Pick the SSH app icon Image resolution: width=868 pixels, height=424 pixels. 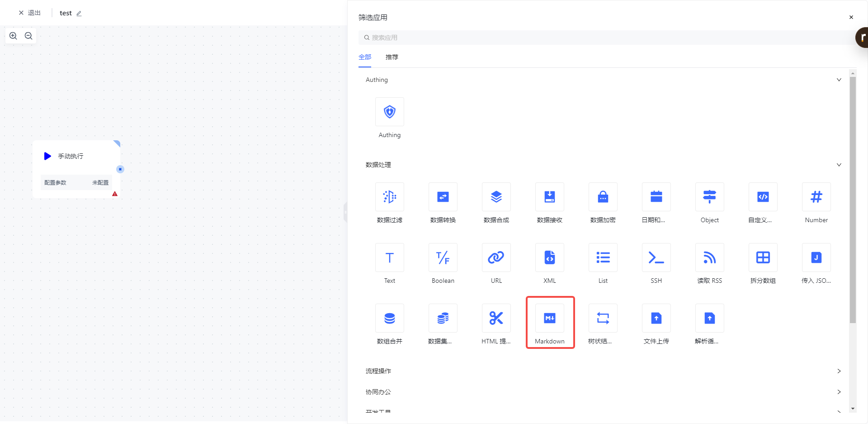[x=656, y=258]
